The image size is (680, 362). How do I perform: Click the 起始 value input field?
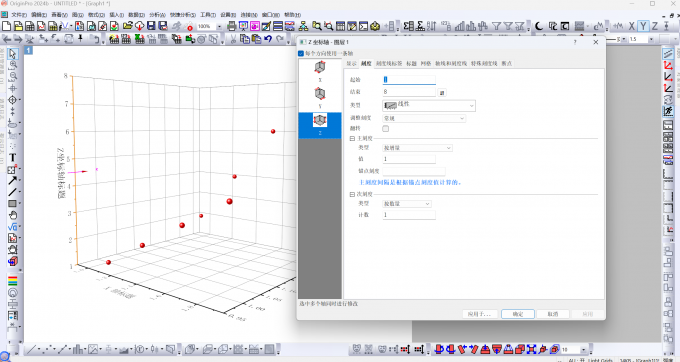tap(409, 80)
